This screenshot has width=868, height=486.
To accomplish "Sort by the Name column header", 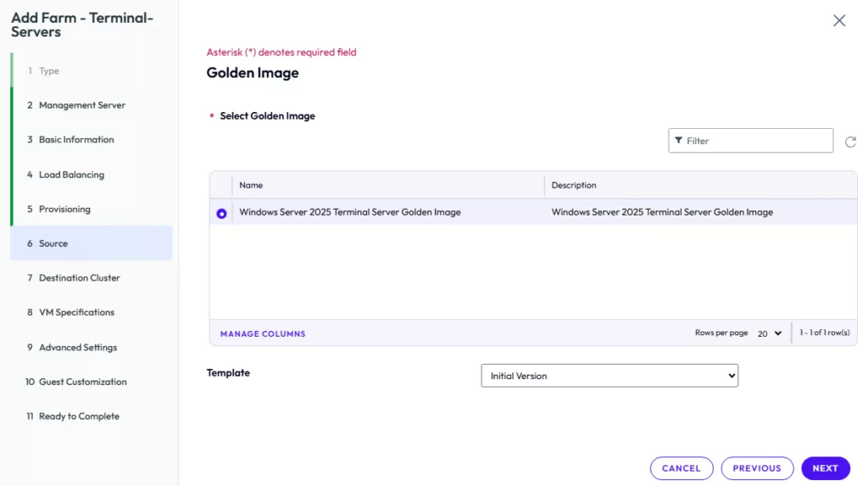I will pos(251,185).
